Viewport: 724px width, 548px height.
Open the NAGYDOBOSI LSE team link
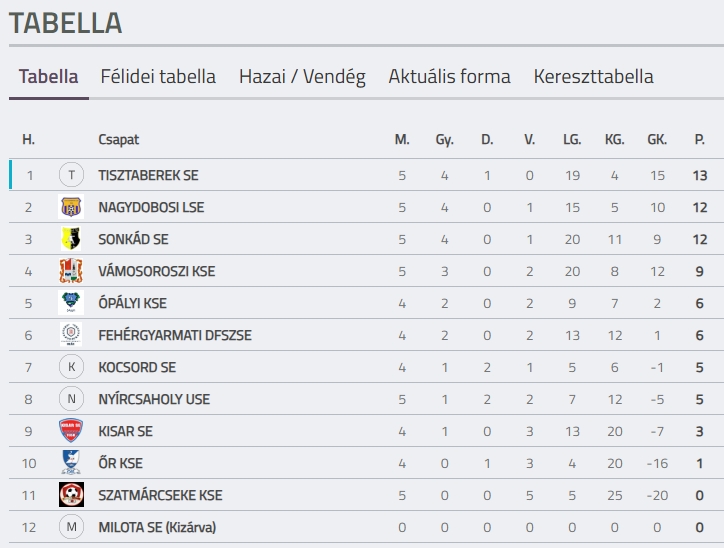tap(151, 207)
